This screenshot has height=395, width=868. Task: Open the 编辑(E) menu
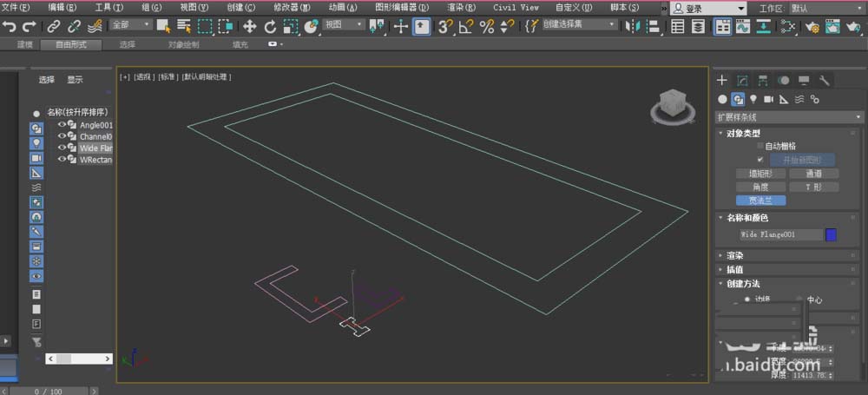[62, 8]
